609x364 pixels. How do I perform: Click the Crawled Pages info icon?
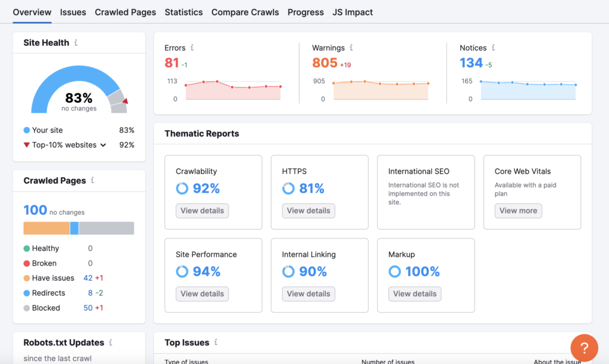(92, 180)
